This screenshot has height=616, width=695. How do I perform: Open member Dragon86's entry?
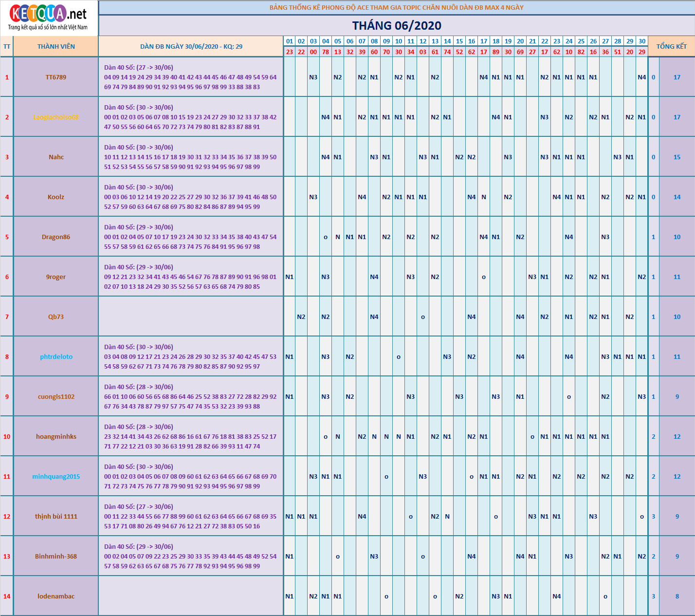(x=56, y=237)
